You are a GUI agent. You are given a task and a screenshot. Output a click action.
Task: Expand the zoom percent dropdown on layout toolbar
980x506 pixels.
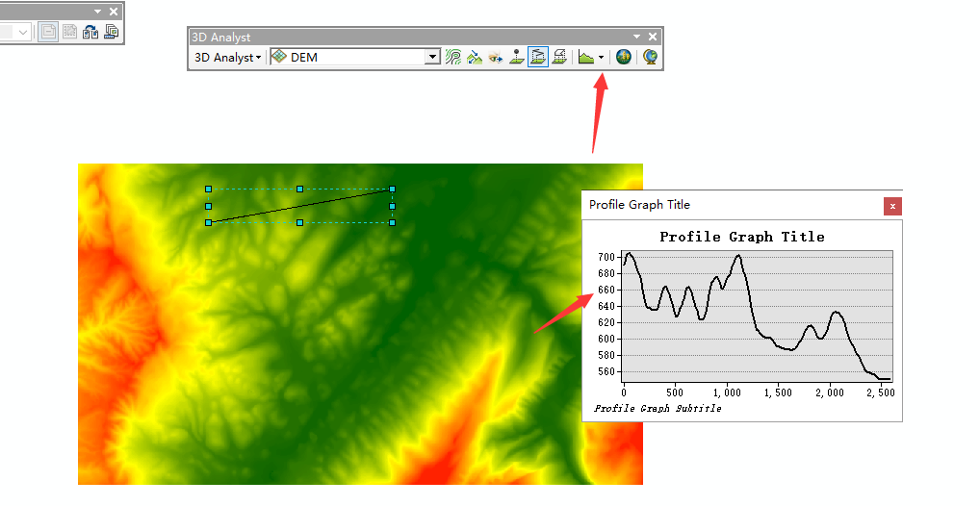[x=23, y=32]
